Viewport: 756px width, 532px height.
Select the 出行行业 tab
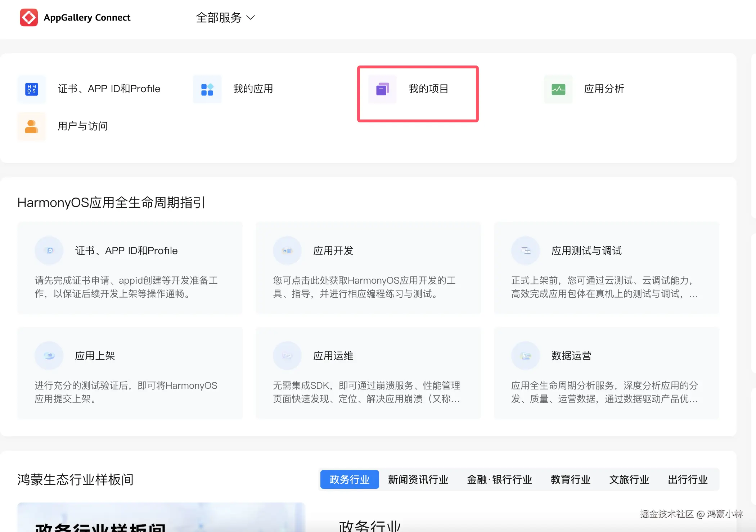688,479
